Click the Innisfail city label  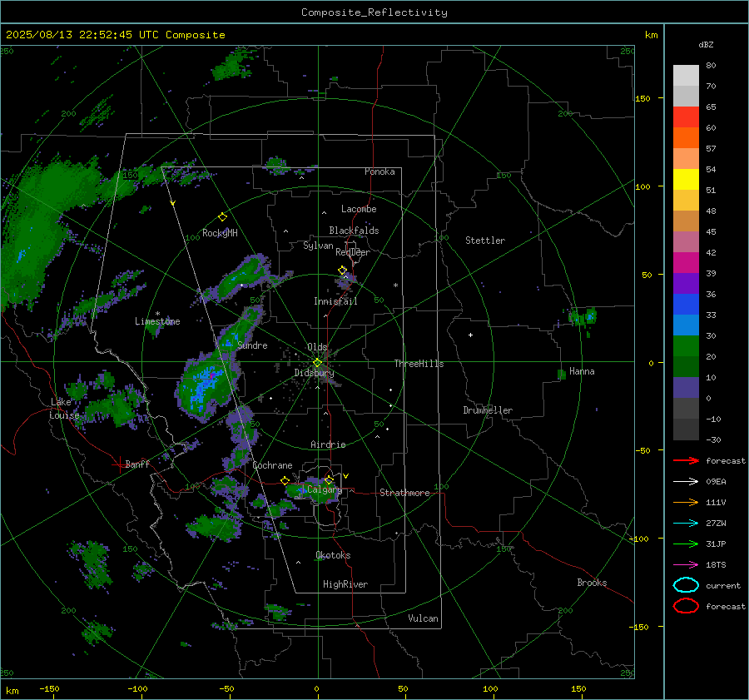tap(335, 301)
